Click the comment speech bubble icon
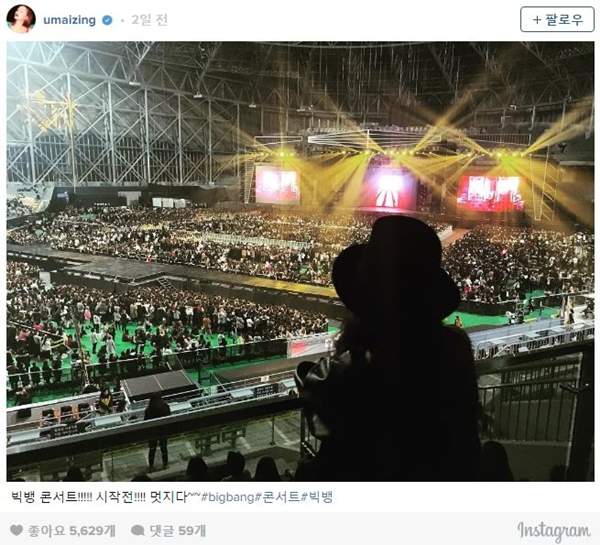600x545 pixels. click(x=137, y=530)
